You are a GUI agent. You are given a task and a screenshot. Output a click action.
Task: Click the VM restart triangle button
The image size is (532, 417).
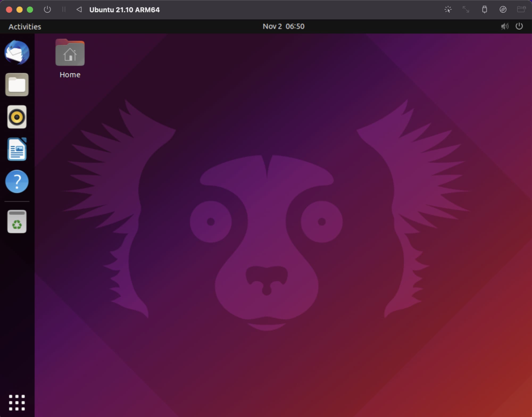79,10
